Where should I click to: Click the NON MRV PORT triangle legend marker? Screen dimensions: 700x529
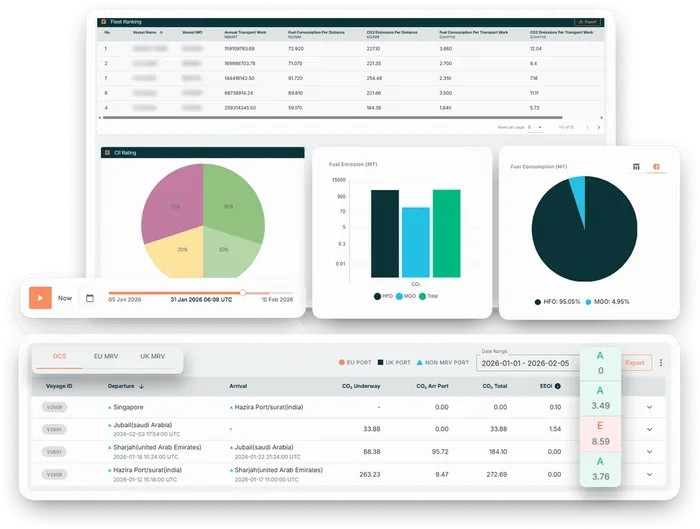[420, 362]
